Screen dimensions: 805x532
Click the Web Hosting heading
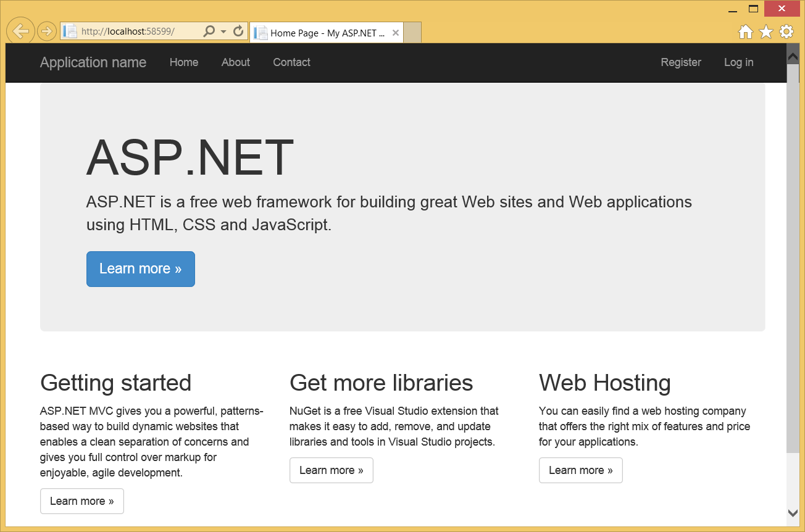coord(605,383)
